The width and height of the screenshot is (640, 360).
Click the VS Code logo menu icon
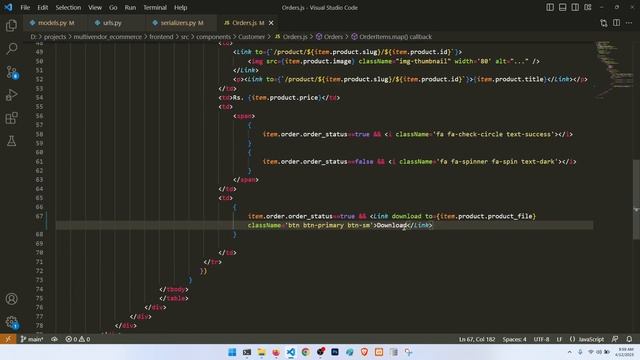(x=8, y=7)
